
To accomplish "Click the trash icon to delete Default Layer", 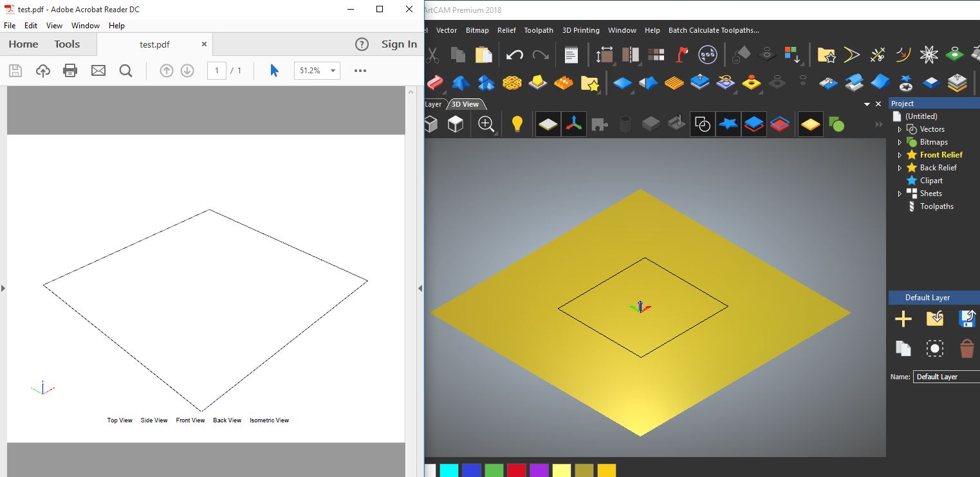I will pos(966,348).
